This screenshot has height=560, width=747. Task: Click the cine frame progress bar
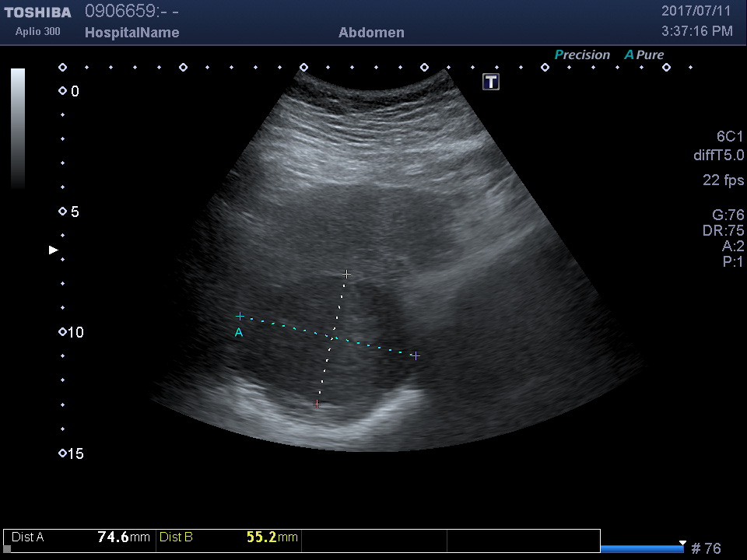tap(642, 548)
